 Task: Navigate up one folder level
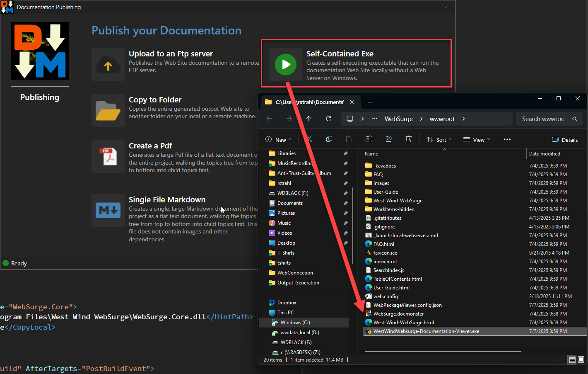[309, 119]
